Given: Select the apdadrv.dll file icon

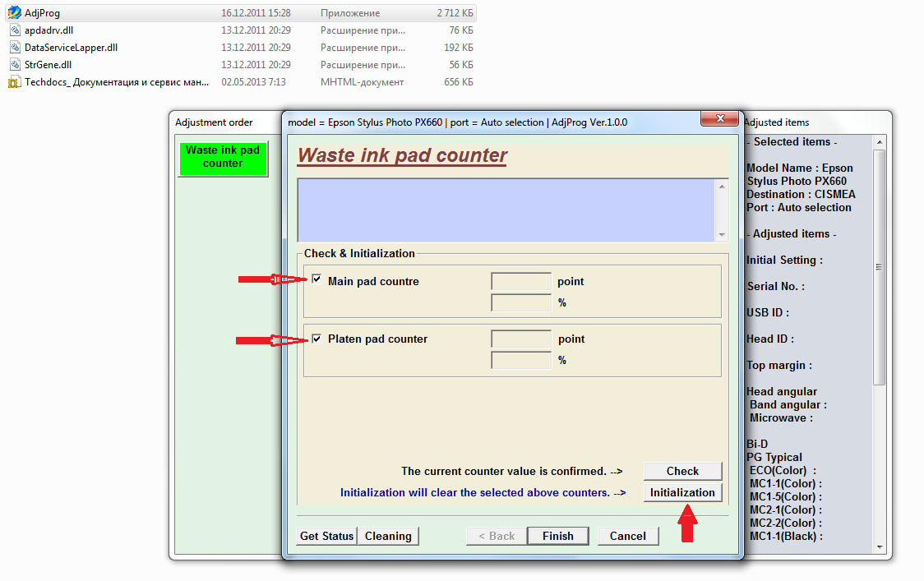Looking at the screenshot, I should [15, 30].
